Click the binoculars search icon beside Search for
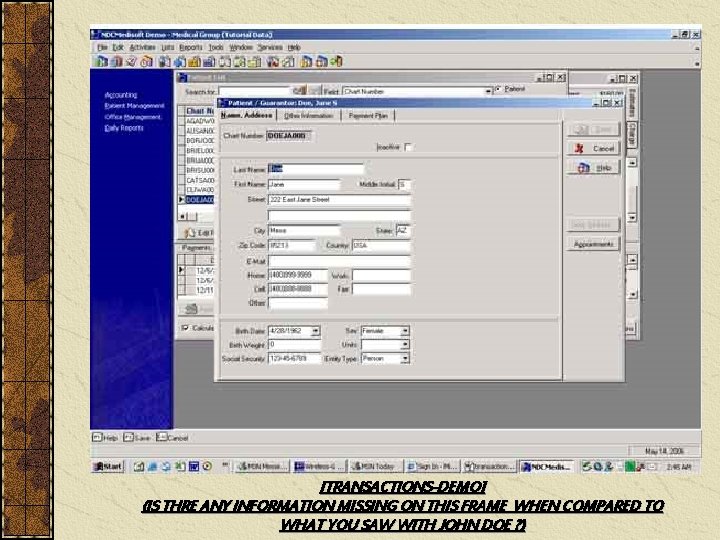This screenshot has width=720, height=540. 300,91
